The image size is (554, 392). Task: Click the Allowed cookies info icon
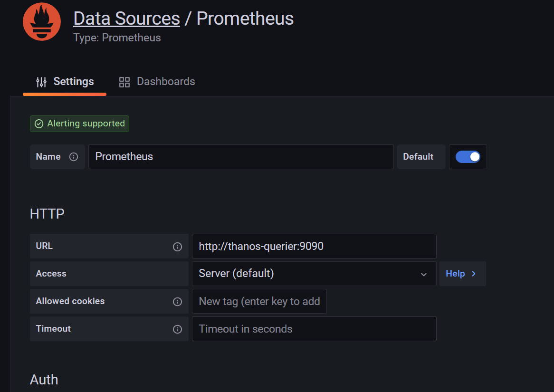tap(177, 302)
